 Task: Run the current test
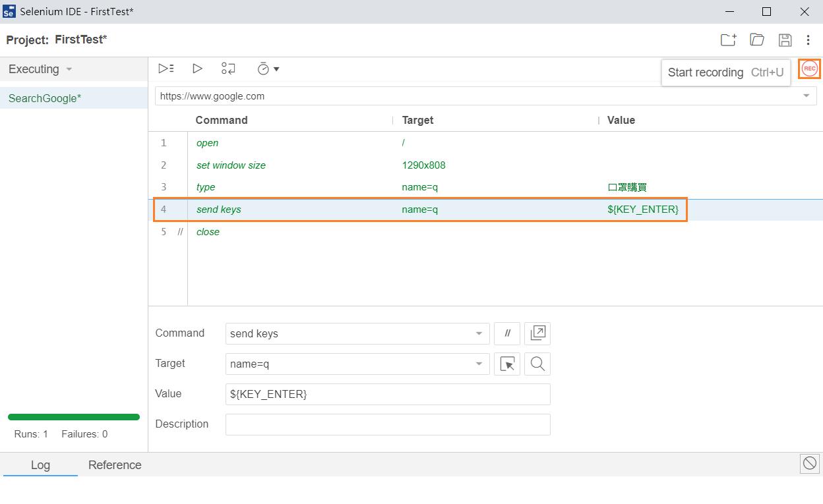[x=197, y=69]
